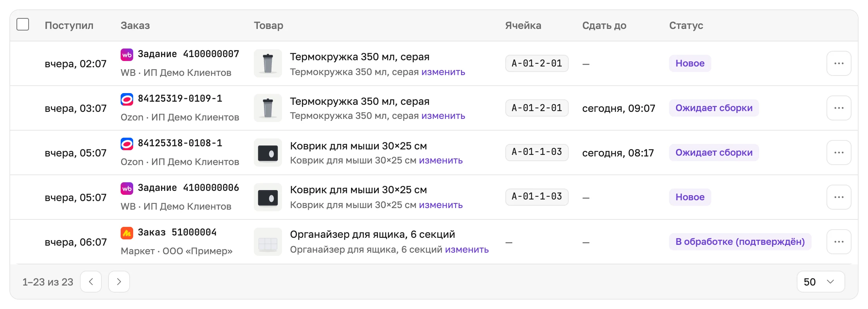The image size is (868, 309).
Task: Sort by the Поступил column header
Action: [x=69, y=25]
